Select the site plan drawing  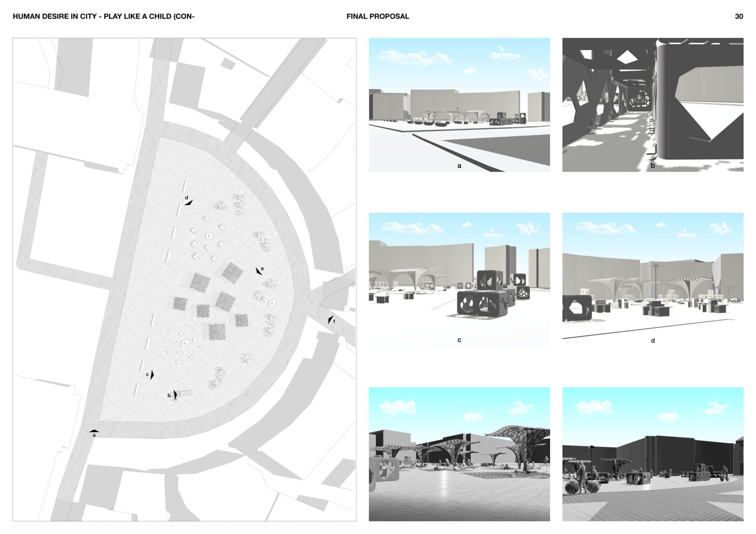(184, 280)
